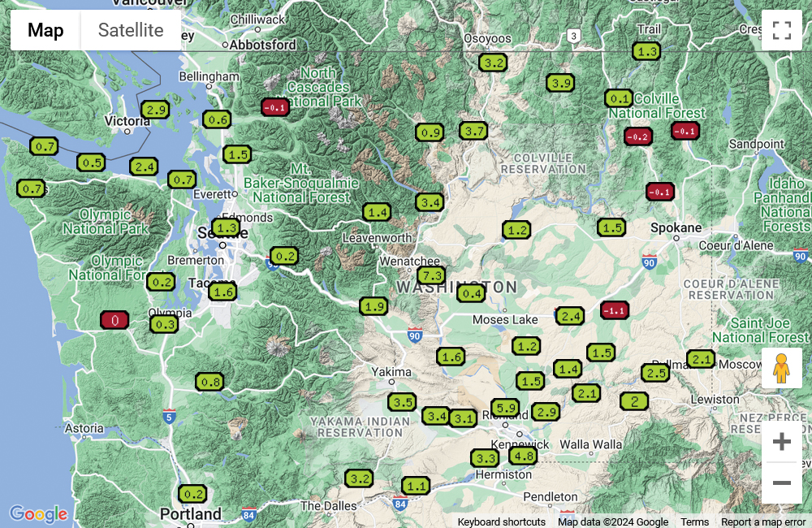
Task: Select the 5.9 marker near Richland
Action: click(505, 408)
